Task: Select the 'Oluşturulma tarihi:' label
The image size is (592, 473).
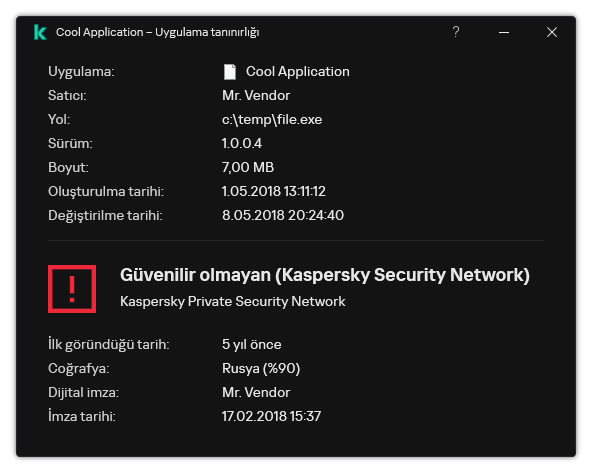Action: 106,191
